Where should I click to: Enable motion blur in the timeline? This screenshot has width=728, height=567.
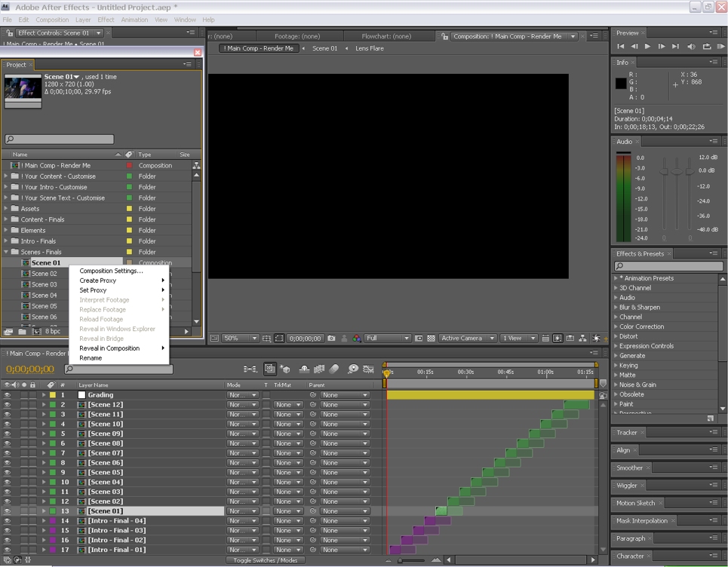[334, 369]
